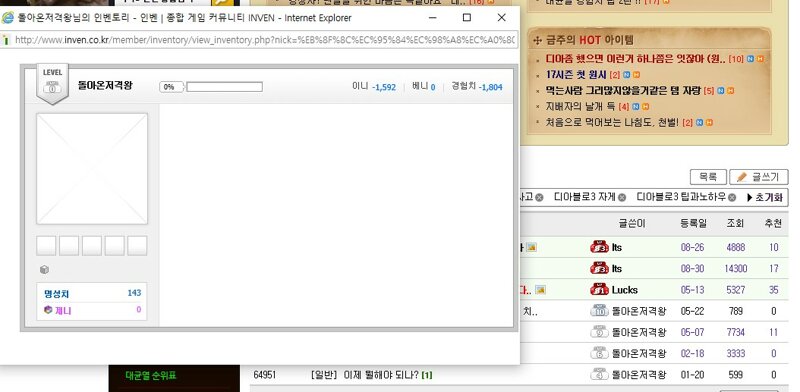Click the 경험치 value -1,804
This screenshot has height=392, width=800.
[490, 87]
